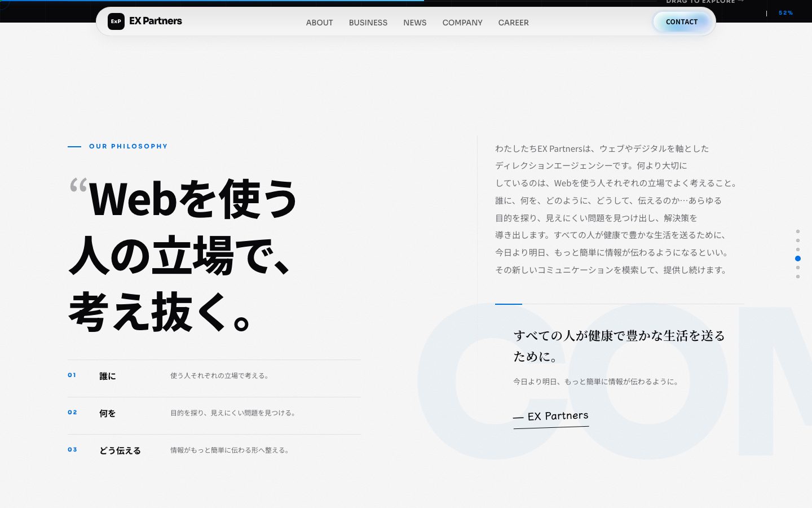Screen dimensions: 812x508
Task: Select the fifth section pagination dot
Action: (x=798, y=268)
